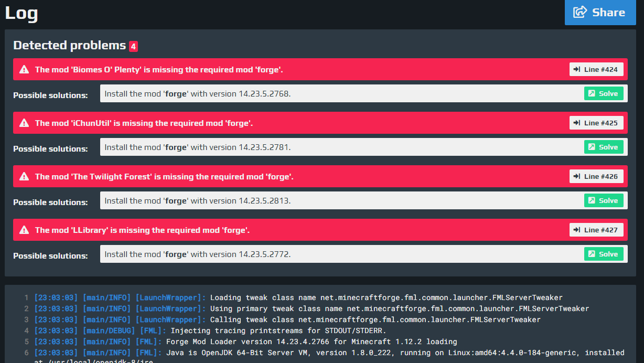Screen dimensions: 644x363
Task: Click solution text with version 14.23.5.2781
Action: (198, 147)
